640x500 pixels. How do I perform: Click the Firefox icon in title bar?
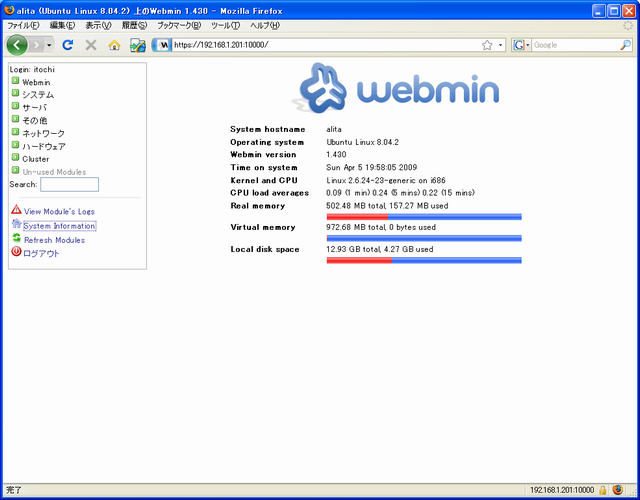pos(9,10)
